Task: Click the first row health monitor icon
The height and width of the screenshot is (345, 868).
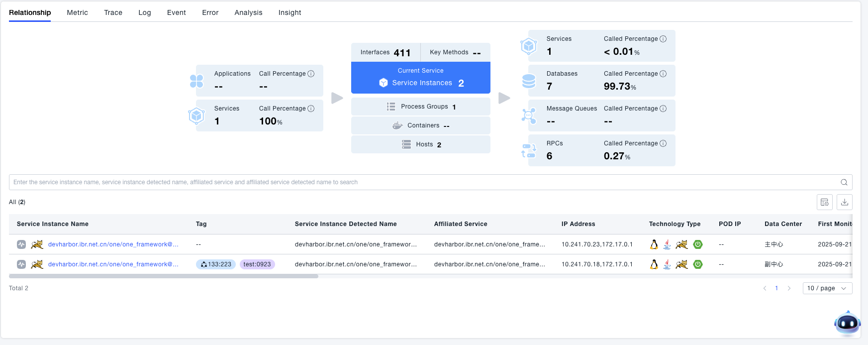Action: (x=21, y=244)
